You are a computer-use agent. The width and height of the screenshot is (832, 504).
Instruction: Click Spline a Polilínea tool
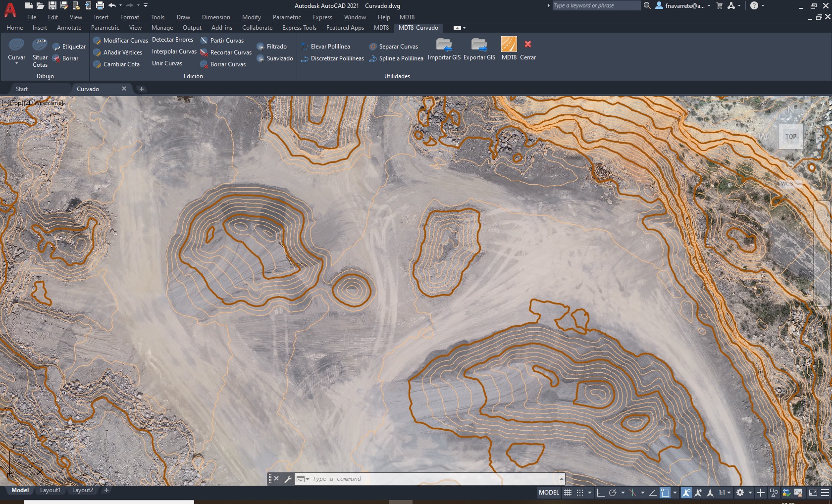pos(396,58)
